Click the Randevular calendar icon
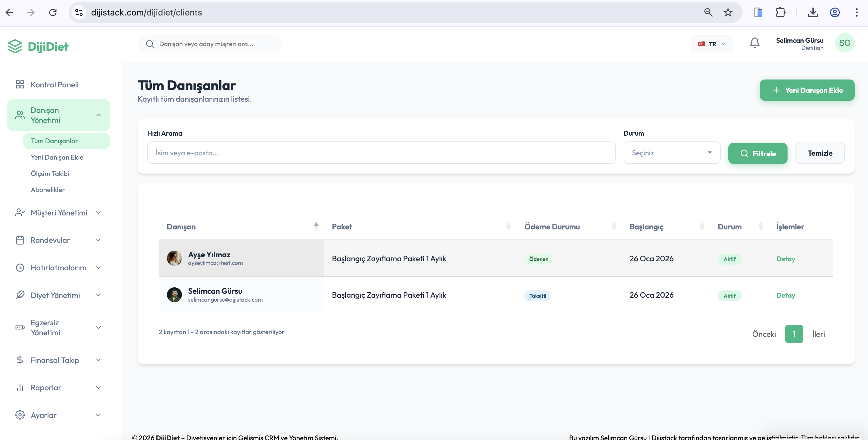 point(19,240)
